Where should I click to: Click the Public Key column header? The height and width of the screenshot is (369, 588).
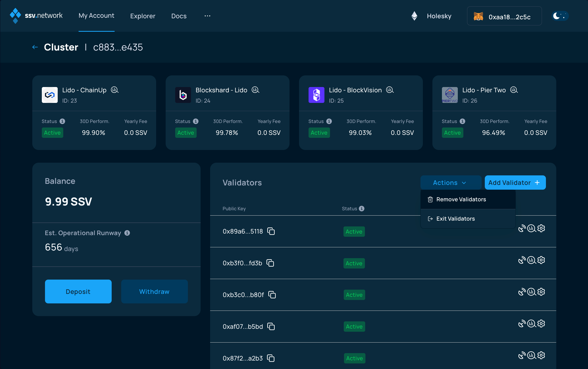(x=234, y=208)
